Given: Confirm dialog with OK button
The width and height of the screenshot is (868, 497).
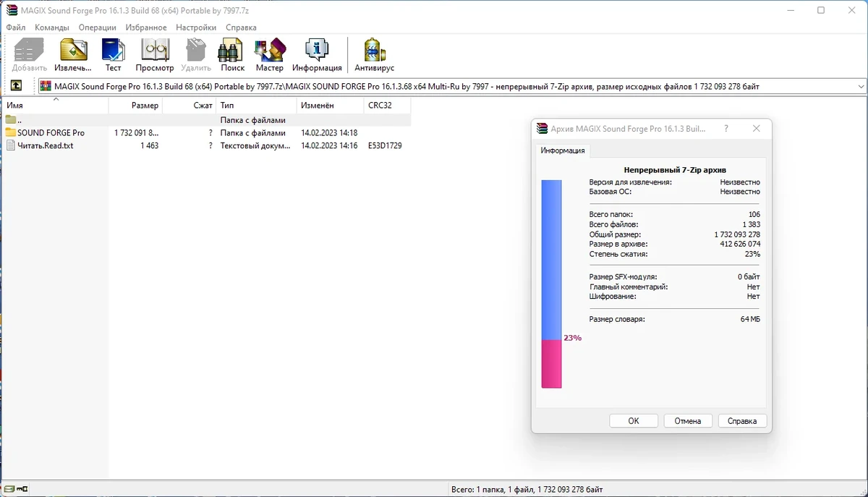Looking at the screenshot, I should [x=634, y=421].
